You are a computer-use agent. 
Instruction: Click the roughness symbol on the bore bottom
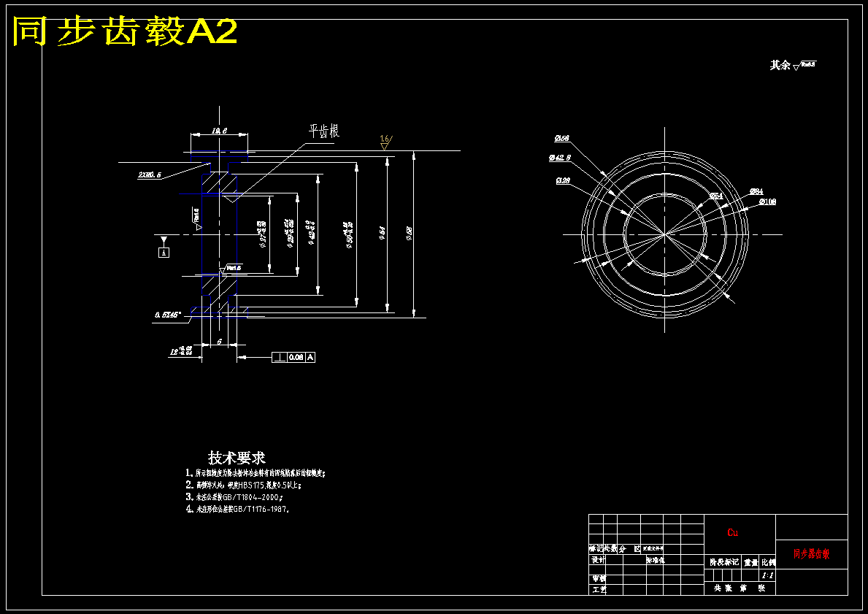pyautogui.click(x=231, y=269)
